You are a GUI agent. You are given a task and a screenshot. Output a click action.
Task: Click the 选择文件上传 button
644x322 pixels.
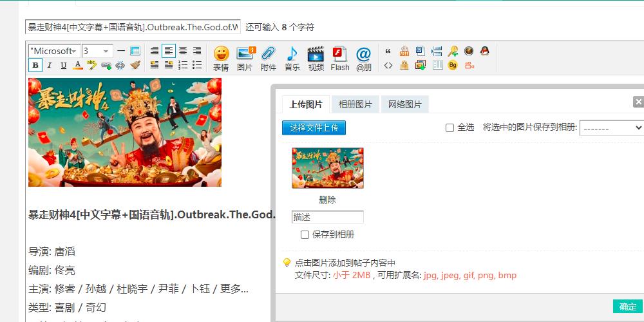click(x=314, y=128)
